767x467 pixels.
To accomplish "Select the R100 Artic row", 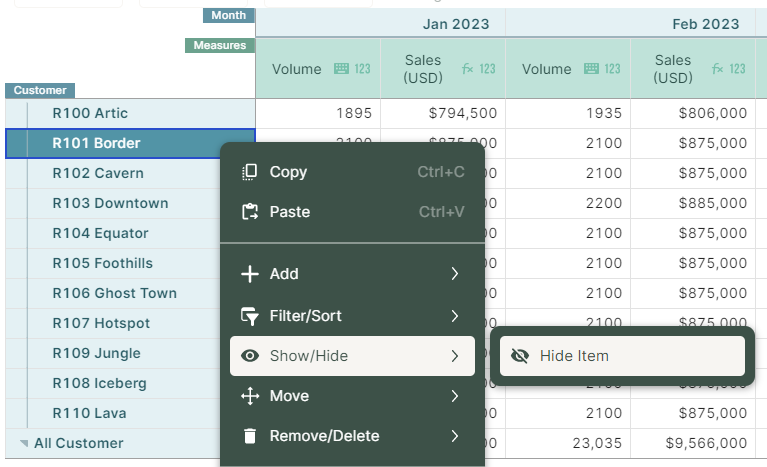I will [x=130, y=113].
